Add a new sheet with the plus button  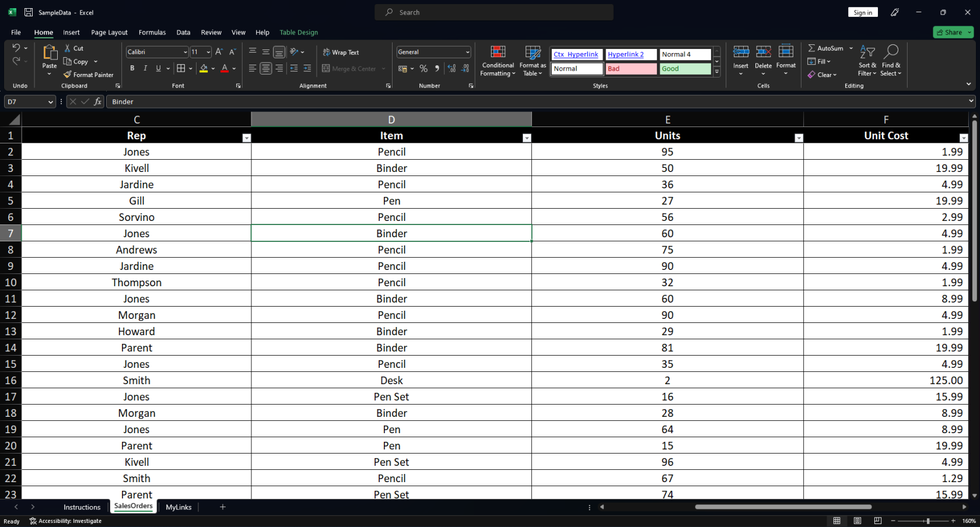(x=222, y=507)
